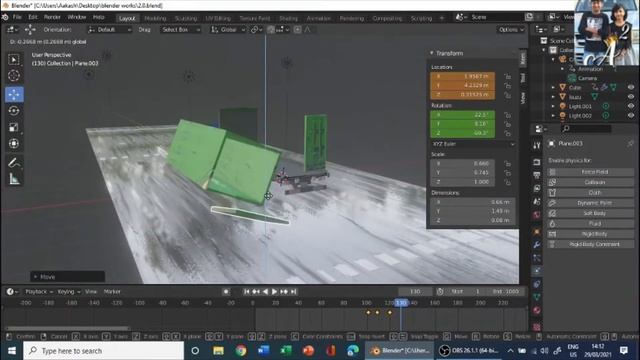
Task: Switch to the Shading workspace tab
Action: pos(288,18)
